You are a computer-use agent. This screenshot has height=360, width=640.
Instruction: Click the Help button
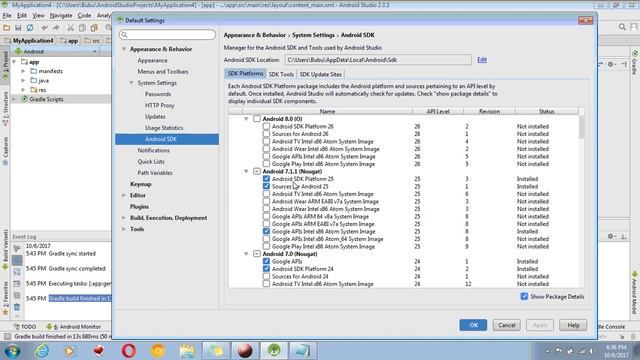click(573, 325)
